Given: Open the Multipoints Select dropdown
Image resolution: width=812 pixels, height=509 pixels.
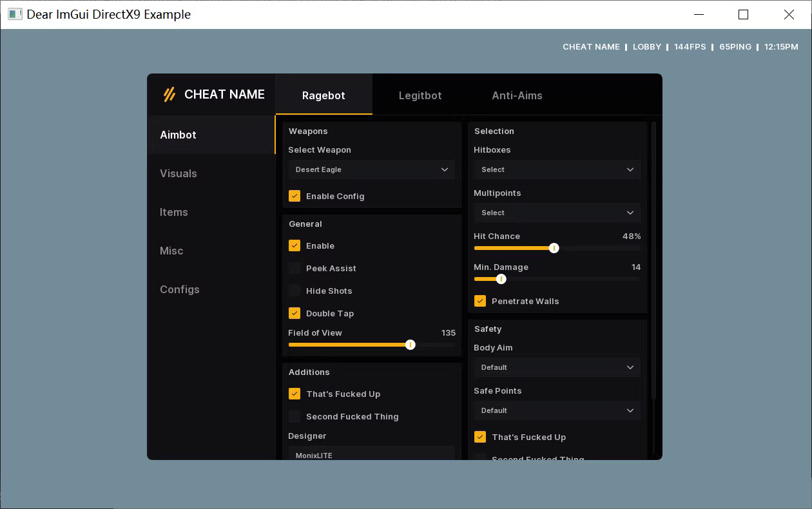Looking at the screenshot, I should [x=557, y=213].
